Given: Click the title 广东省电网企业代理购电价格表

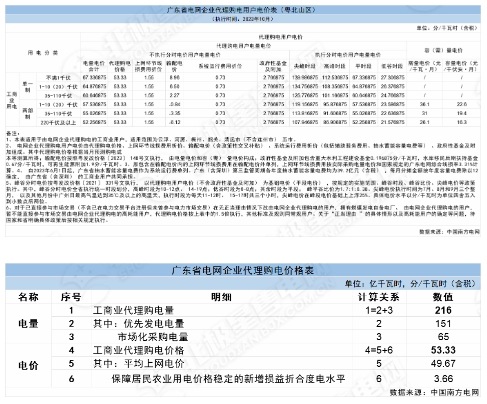Looking at the screenshot, I should [243, 270].
